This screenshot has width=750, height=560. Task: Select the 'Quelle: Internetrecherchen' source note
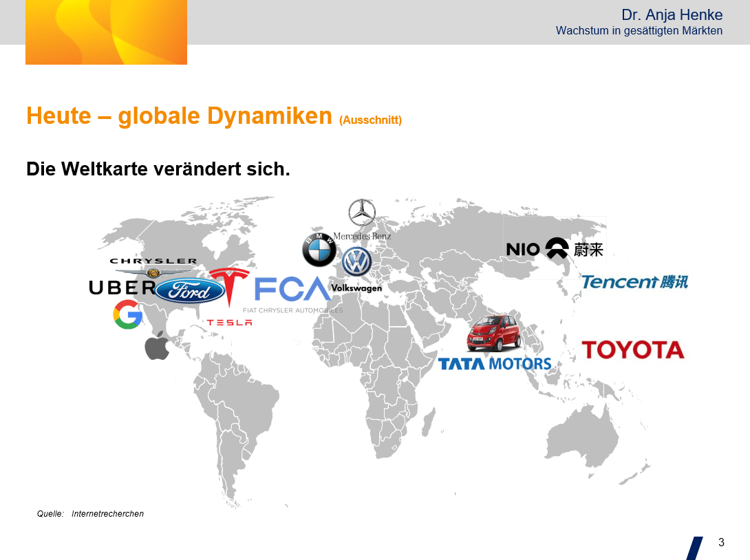tap(90, 514)
